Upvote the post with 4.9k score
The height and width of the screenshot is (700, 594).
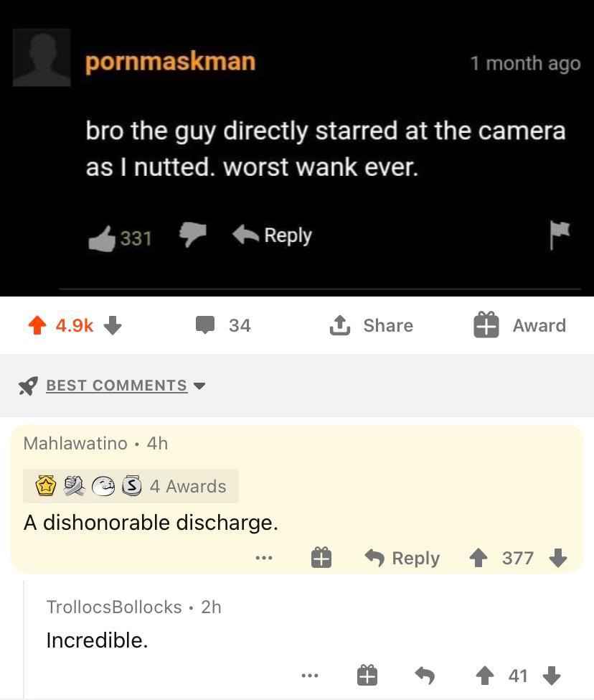[37, 325]
